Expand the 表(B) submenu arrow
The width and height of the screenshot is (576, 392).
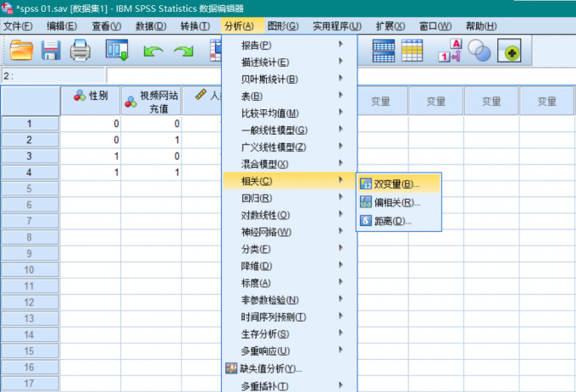[341, 96]
